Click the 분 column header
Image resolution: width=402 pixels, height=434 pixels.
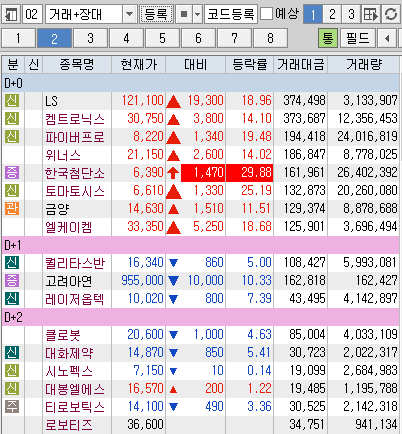click(x=13, y=64)
